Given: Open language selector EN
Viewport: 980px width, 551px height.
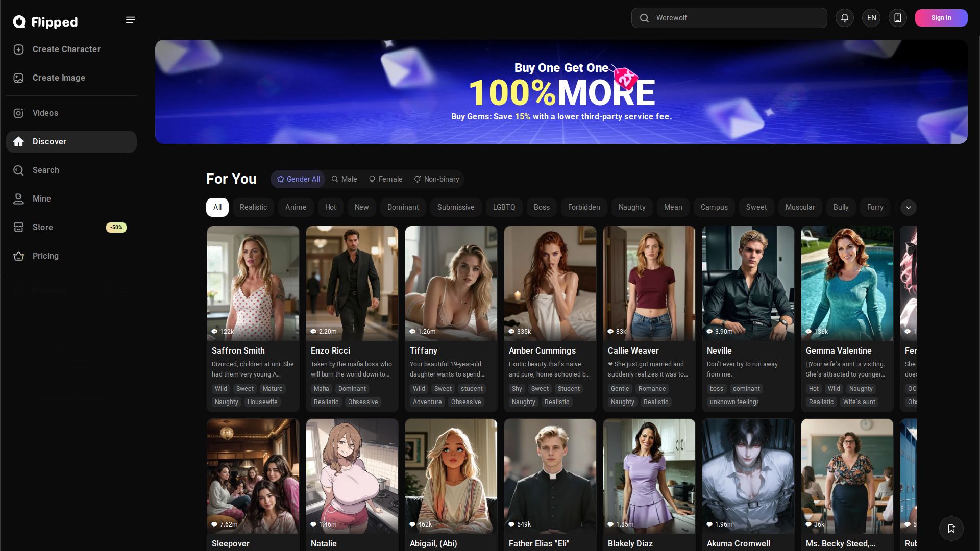Looking at the screenshot, I should (x=871, y=18).
